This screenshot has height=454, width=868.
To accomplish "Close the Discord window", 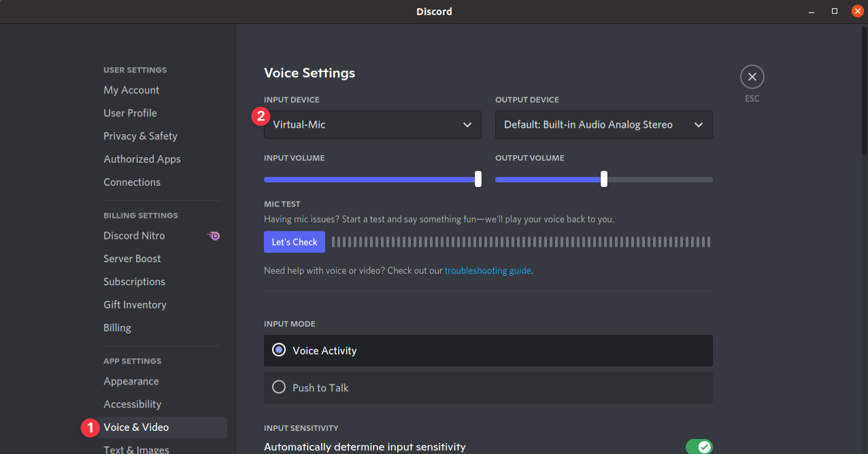I will point(857,12).
